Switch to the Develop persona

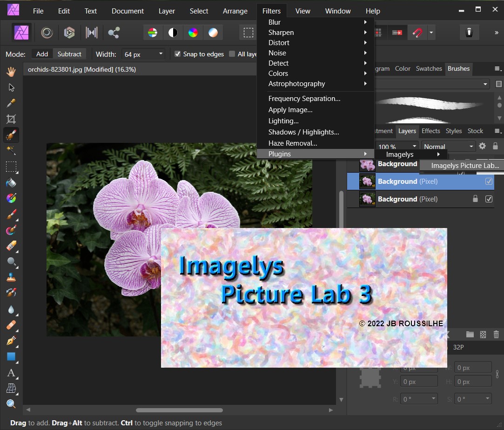coord(69,33)
